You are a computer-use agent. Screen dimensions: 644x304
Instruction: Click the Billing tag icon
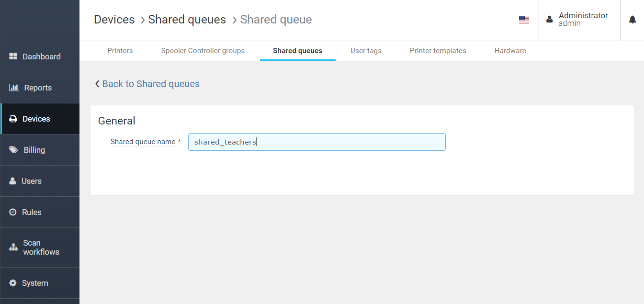(14, 150)
